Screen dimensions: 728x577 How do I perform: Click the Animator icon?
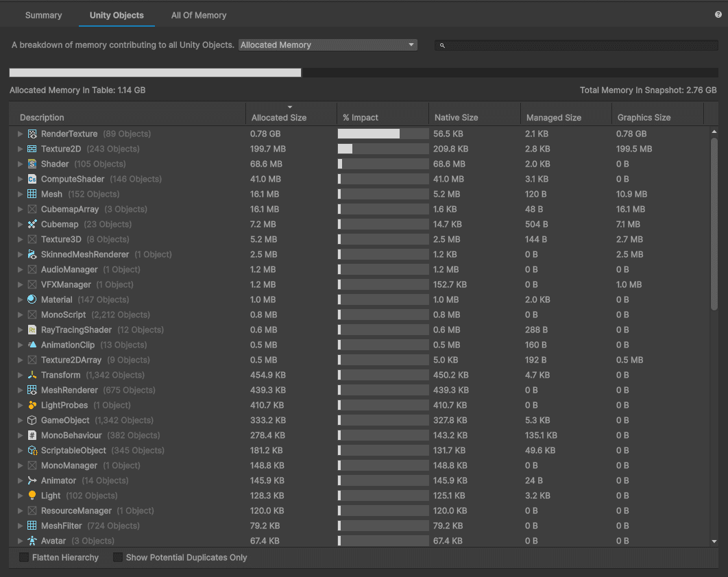point(32,480)
